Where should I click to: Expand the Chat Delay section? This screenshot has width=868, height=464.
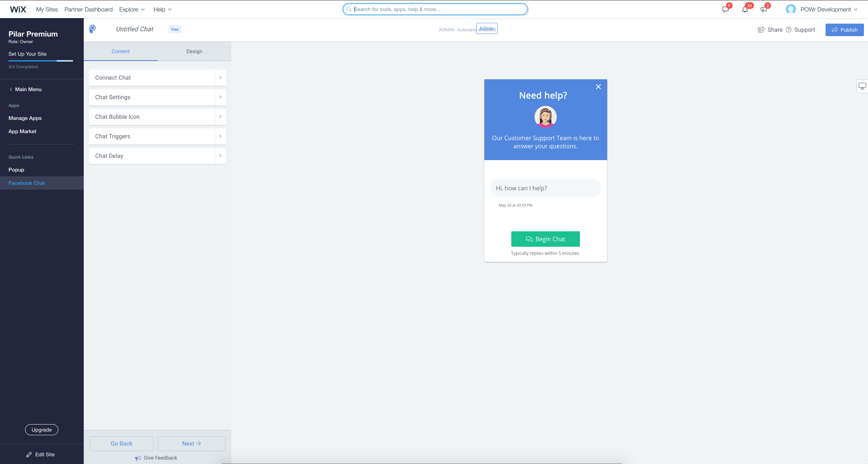[157, 156]
